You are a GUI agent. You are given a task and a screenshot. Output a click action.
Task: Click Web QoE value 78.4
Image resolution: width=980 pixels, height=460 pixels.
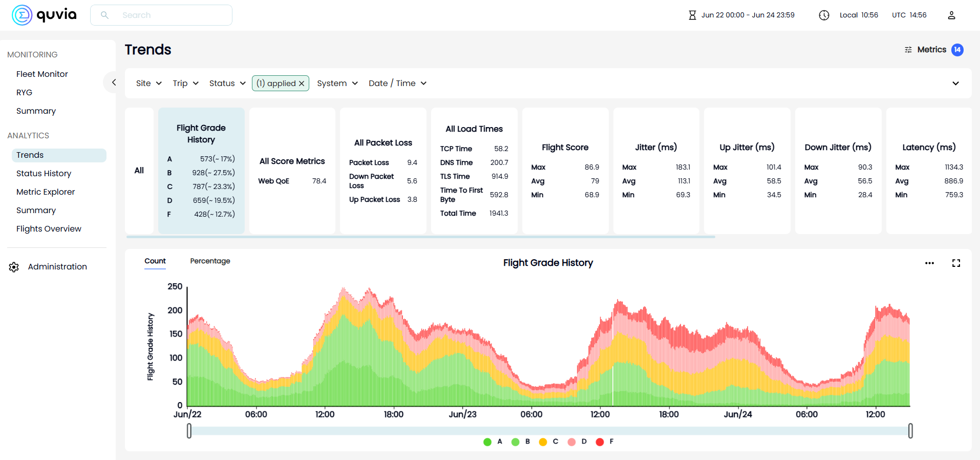319,181
